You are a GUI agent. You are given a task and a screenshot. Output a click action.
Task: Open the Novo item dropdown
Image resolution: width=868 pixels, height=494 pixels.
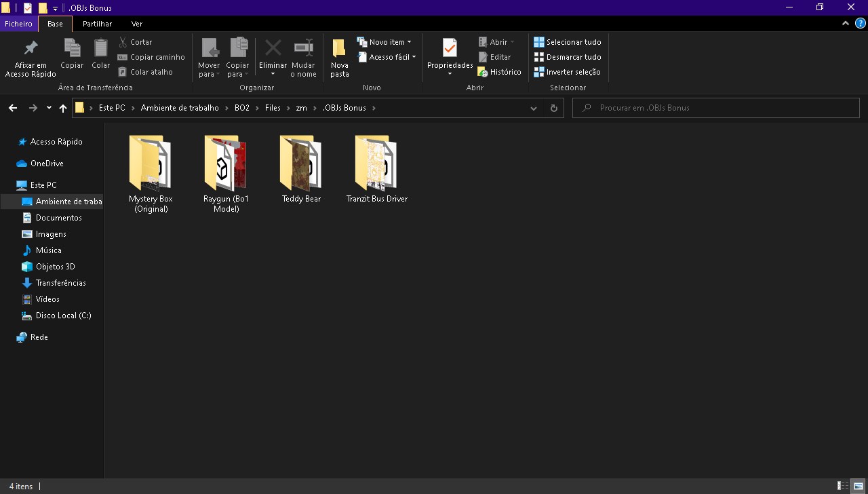(384, 42)
